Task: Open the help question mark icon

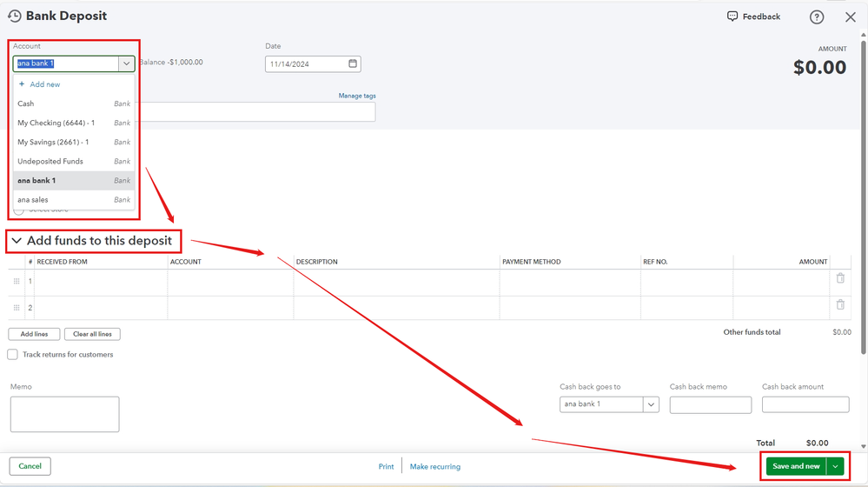Action: 817,17
